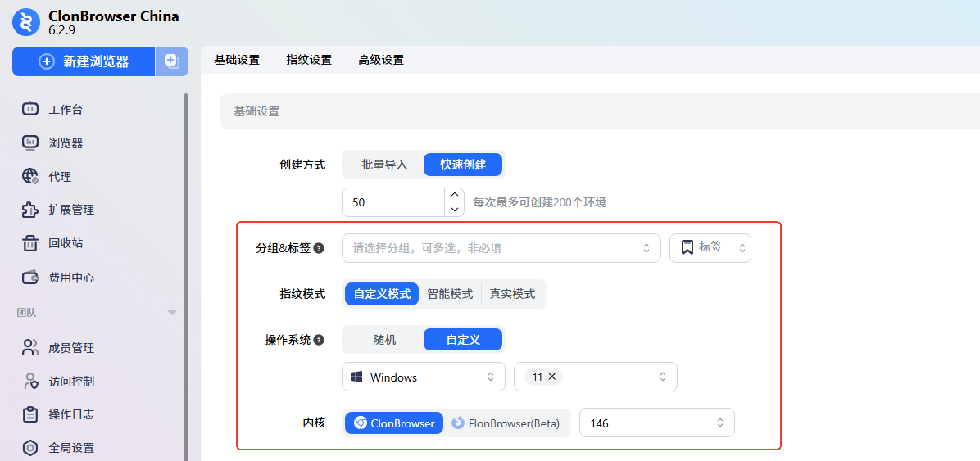Select 自定义模式 fingerprint mode
The height and width of the screenshot is (461, 980).
(x=382, y=294)
